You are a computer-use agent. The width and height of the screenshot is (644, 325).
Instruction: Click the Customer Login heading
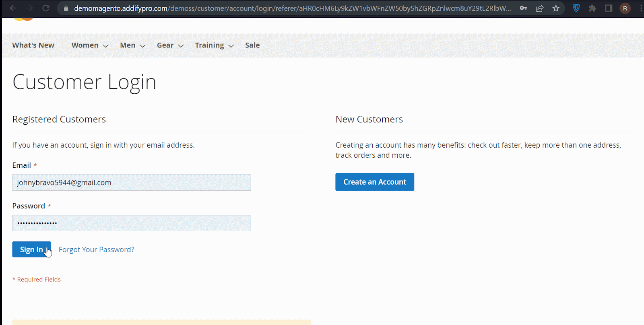coord(84,82)
